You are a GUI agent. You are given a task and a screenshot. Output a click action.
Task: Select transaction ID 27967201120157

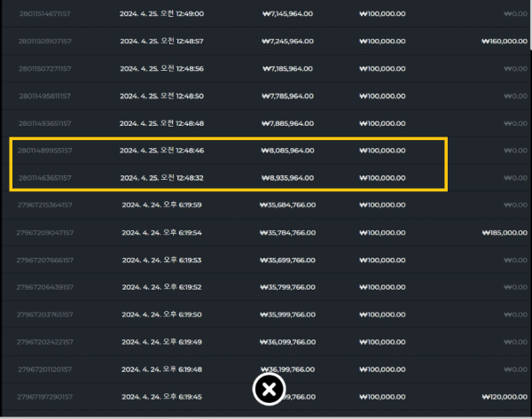(45, 369)
